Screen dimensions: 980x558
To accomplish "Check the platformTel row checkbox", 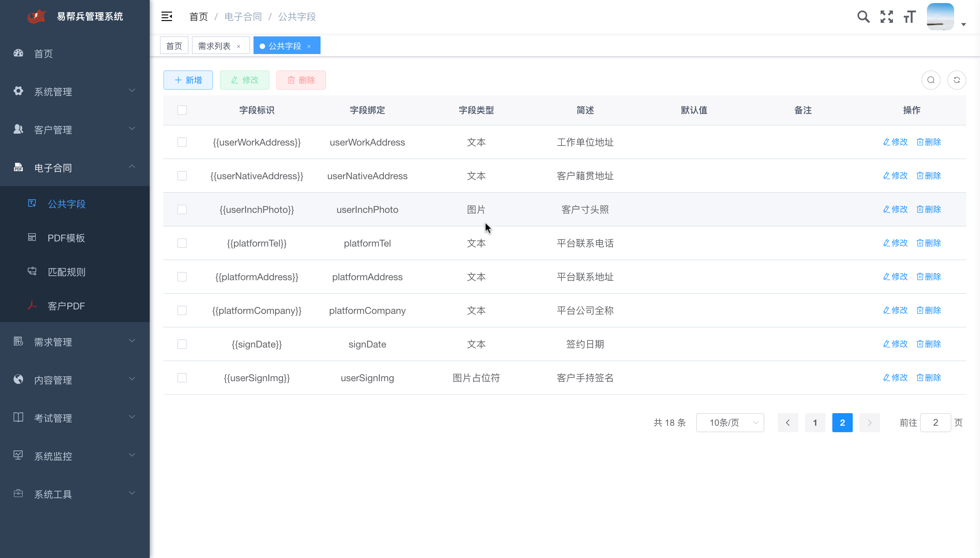I will coord(182,243).
